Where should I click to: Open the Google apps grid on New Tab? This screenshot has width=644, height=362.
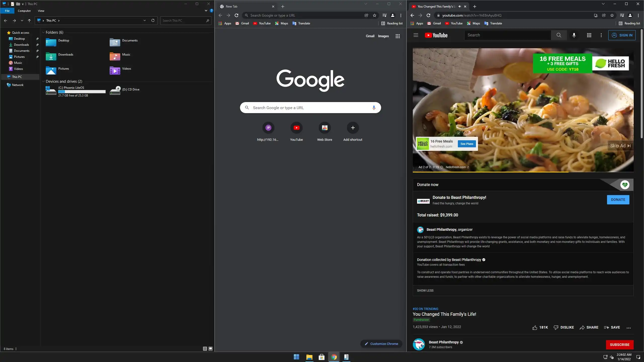(x=397, y=36)
